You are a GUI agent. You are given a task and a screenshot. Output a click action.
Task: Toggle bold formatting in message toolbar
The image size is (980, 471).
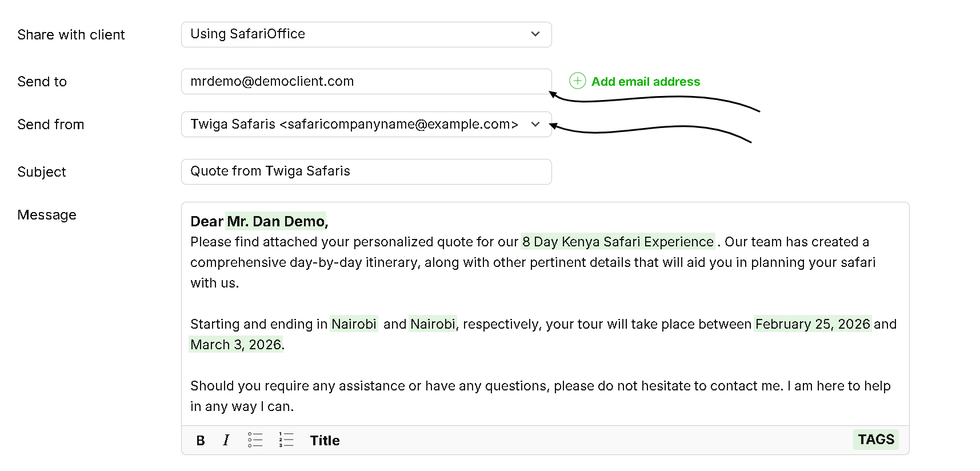201,440
